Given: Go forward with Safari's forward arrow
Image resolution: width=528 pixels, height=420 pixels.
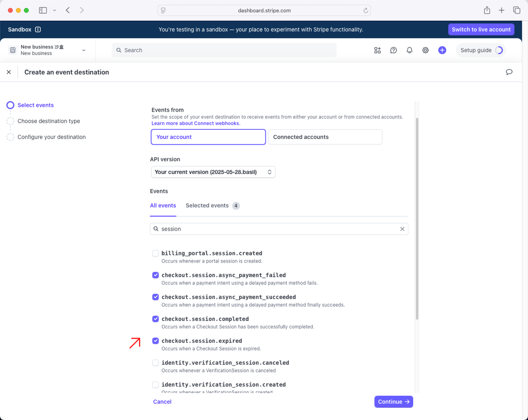Looking at the screenshot, I should [x=82, y=10].
